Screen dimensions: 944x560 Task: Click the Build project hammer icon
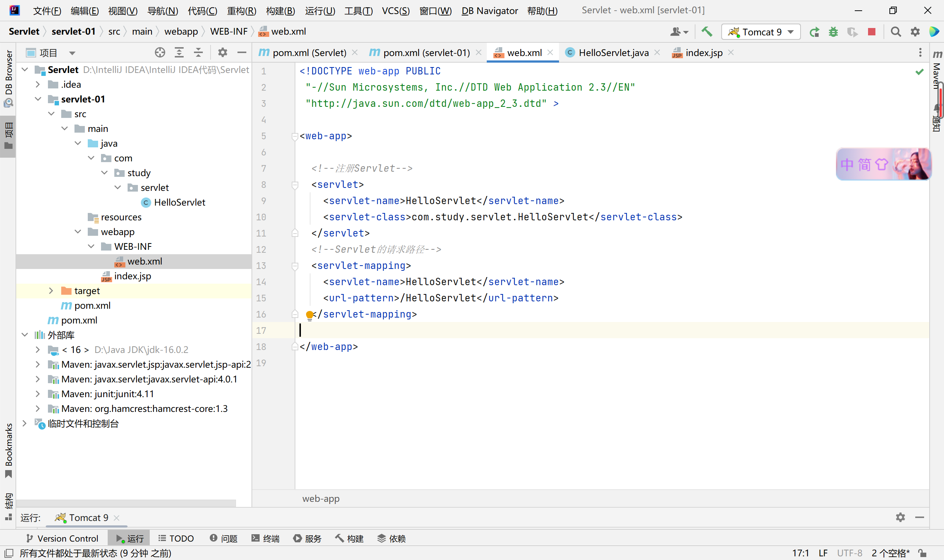pyautogui.click(x=707, y=32)
